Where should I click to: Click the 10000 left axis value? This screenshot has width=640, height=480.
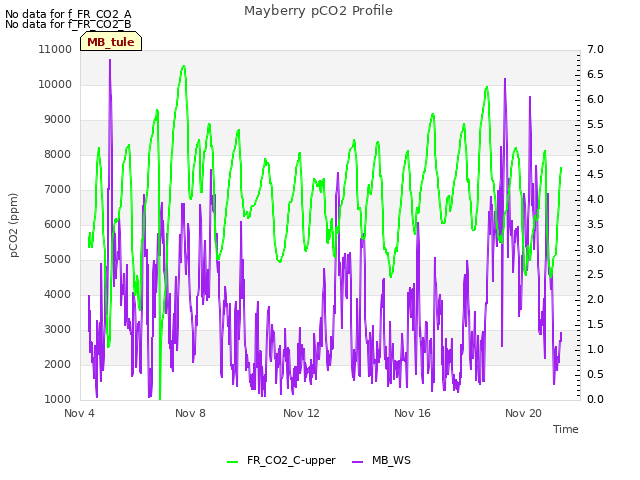pos(55,84)
